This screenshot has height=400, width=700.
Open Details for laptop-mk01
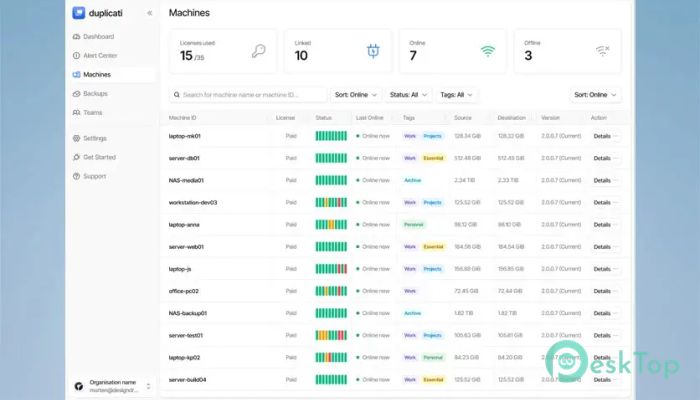pyautogui.click(x=602, y=136)
